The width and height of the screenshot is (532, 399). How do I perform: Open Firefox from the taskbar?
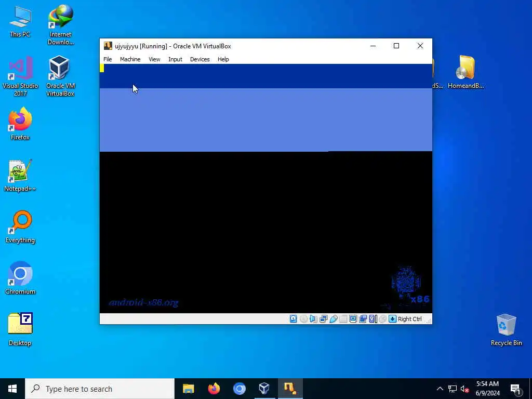click(214, 389)
